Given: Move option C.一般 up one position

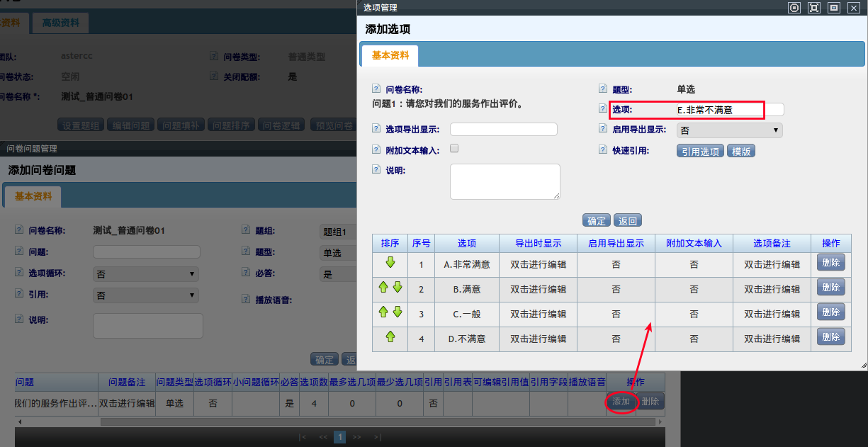Looking at the screenshot, I should click(x=383, y=312).
